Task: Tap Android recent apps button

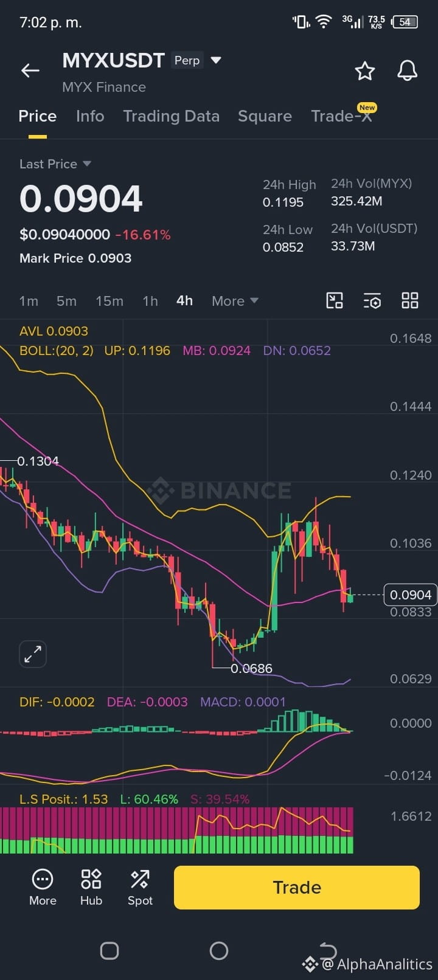Action: click(x=109, y=950)
